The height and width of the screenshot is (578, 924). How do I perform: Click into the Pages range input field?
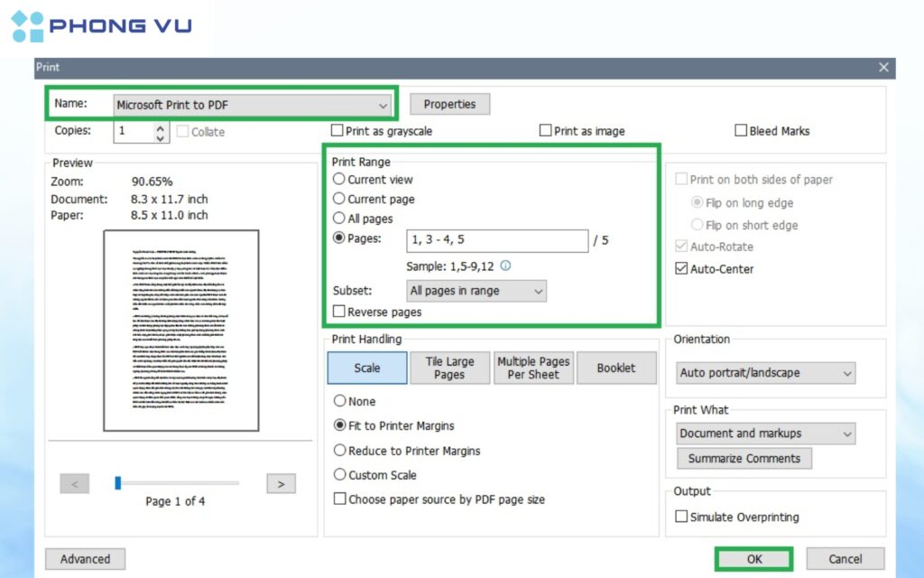click(x=497, y=240)
